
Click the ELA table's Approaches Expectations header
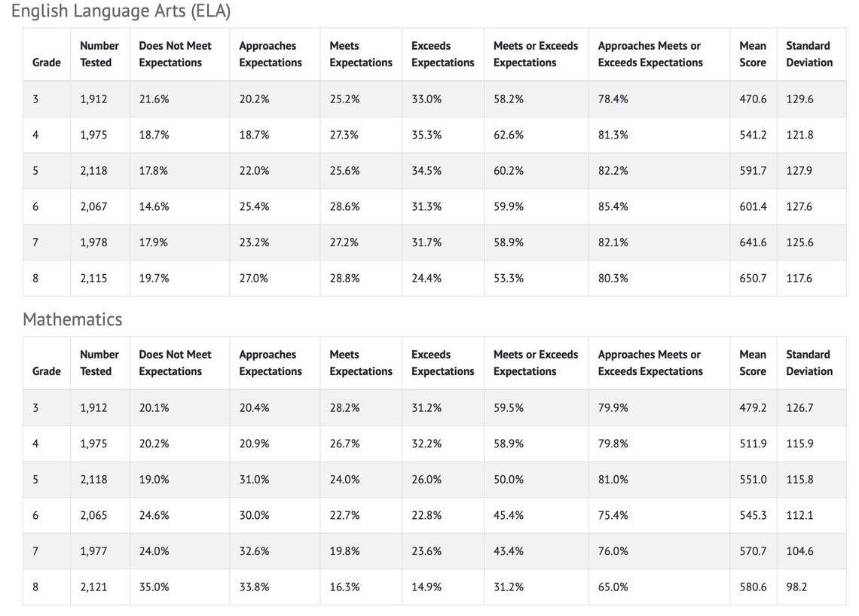point(271,54)
